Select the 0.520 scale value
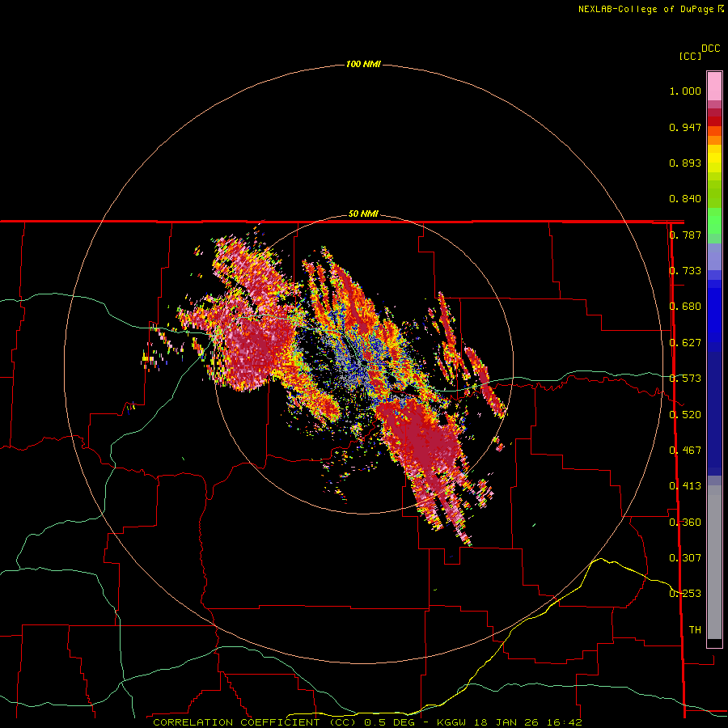 685,414
